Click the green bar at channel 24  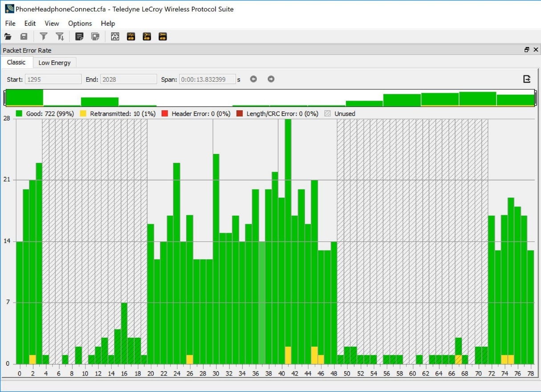[x=177, y=263]
